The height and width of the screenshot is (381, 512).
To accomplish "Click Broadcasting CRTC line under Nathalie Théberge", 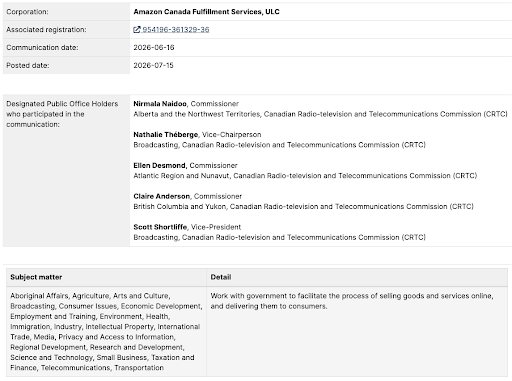I will point(279,145).
